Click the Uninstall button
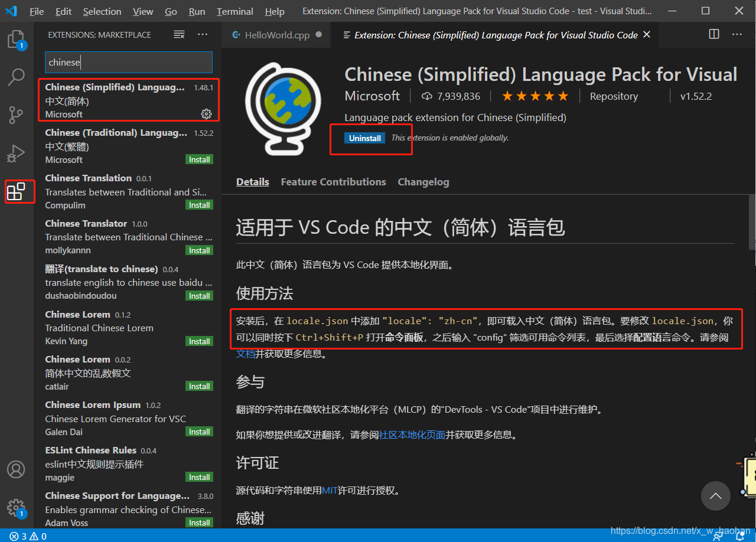The width and height of the screenshot is (756, 542). coord(365,138)
